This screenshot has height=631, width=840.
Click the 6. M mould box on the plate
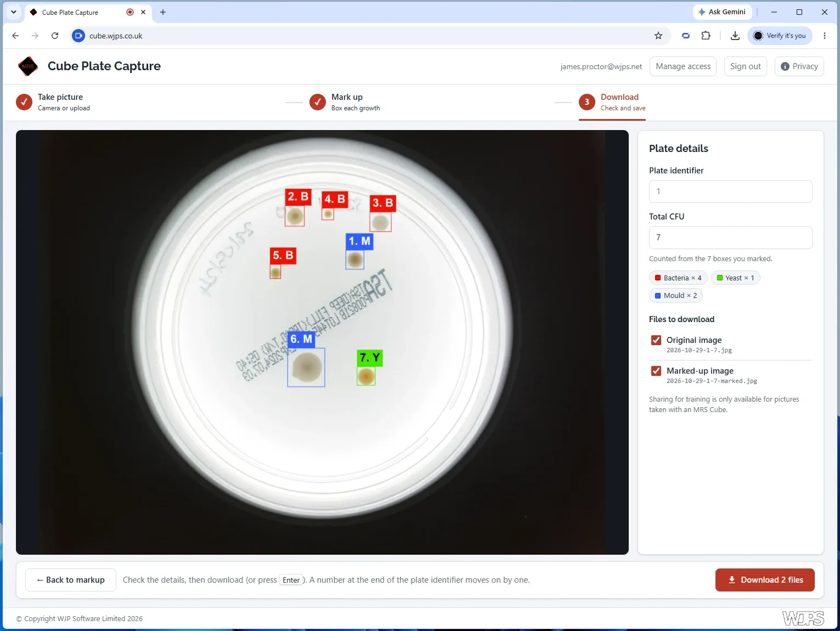[x=306, y=367]
